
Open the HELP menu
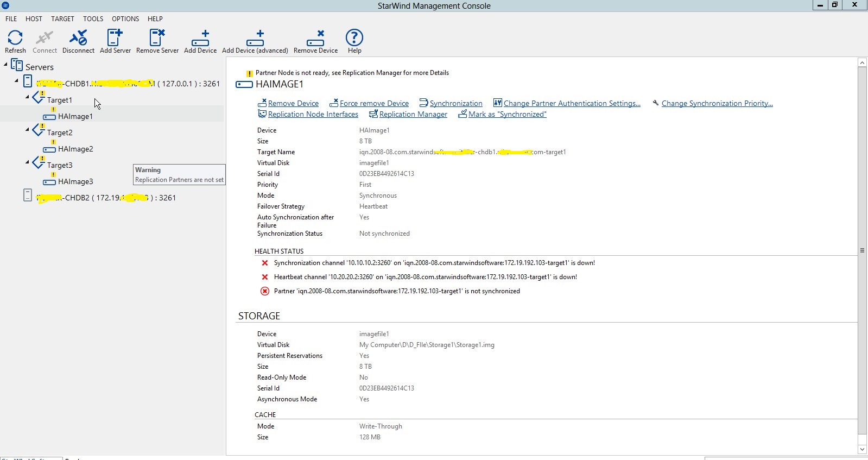155,18
